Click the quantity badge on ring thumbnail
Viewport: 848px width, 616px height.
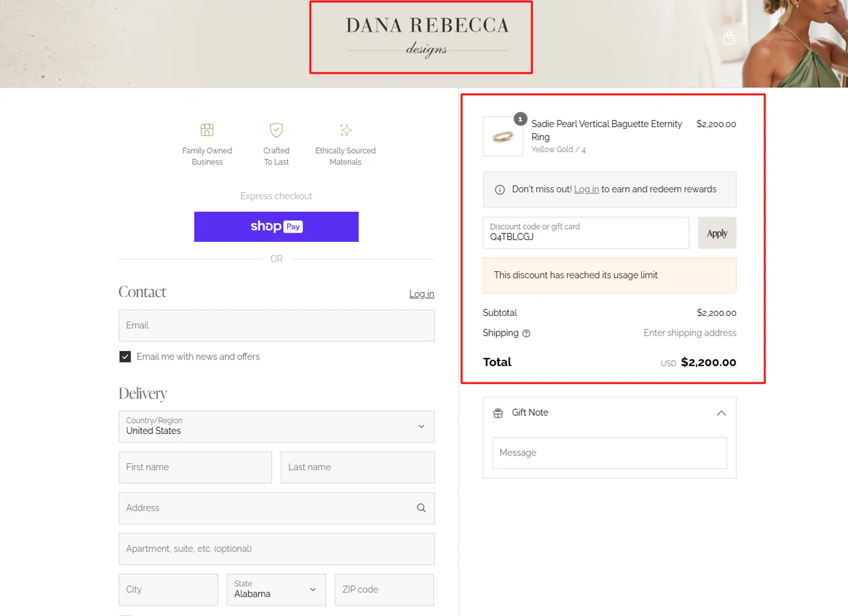[520, 119]
